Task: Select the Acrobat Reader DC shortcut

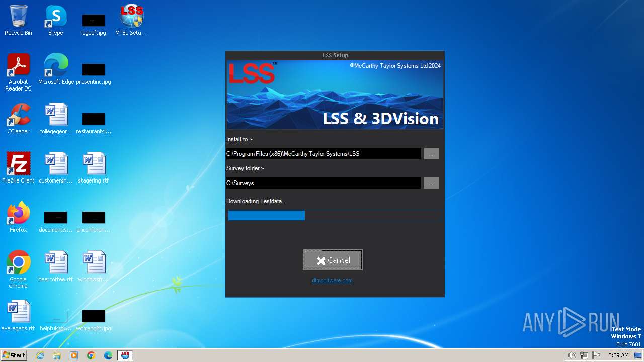Action: coord(18,72)
